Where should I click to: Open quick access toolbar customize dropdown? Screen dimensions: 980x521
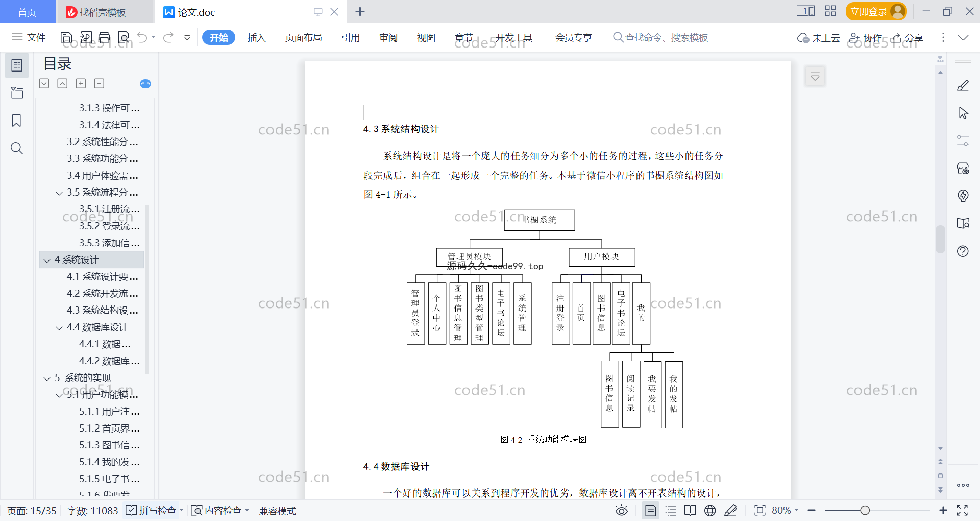pos(187,37)
